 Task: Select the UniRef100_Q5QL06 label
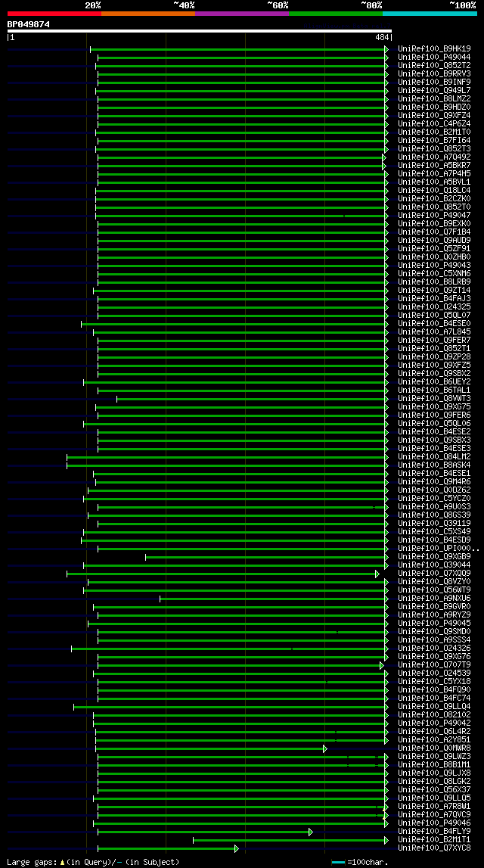[434, 424]
